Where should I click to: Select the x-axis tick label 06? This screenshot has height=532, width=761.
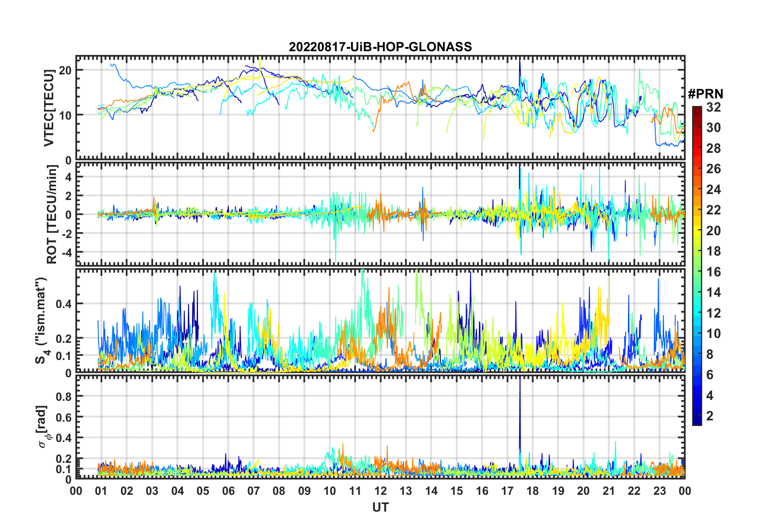pyautogui.click(x=228, y=491)
